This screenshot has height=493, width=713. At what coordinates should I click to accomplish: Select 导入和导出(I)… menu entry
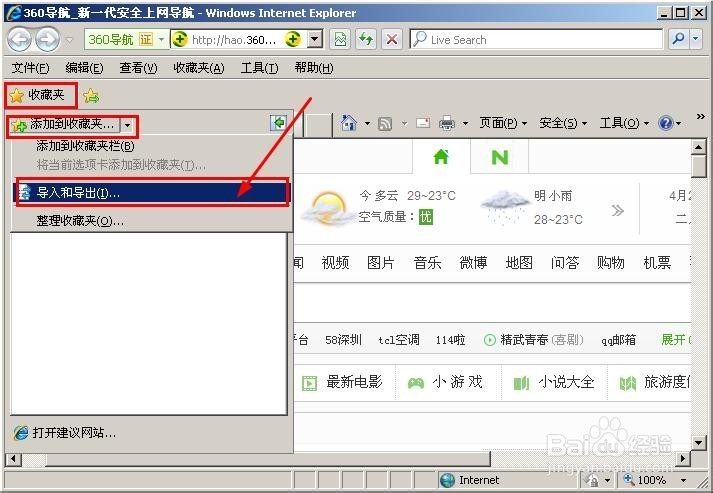click(x=152, y=193)
